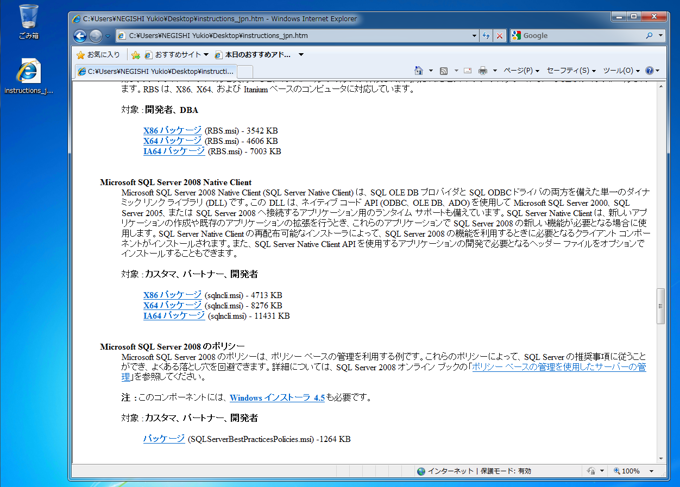Select the instructions_j... desktop file icon
This screenshot has width=680, height=487.
pyautogui.click(x=29, y=76)
